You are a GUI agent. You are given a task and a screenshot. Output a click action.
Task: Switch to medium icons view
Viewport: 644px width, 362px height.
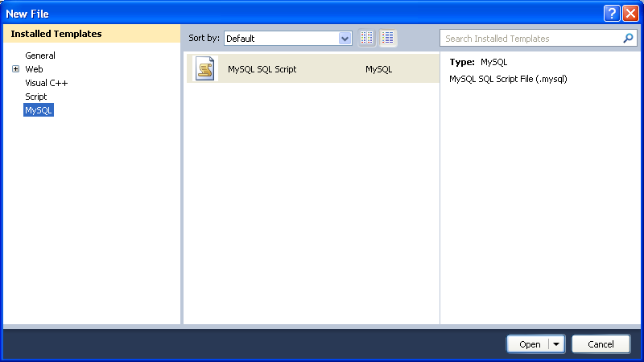pos(388,38)
